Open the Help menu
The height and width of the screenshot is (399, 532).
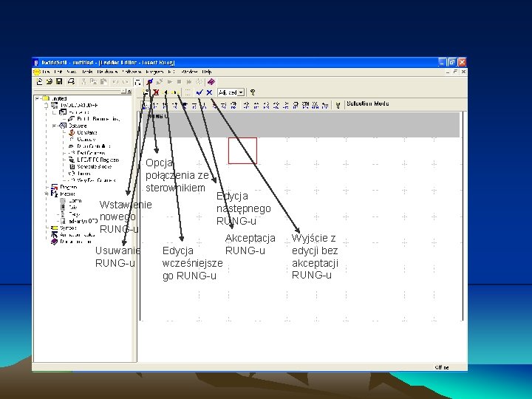click(x=207, y=72)
